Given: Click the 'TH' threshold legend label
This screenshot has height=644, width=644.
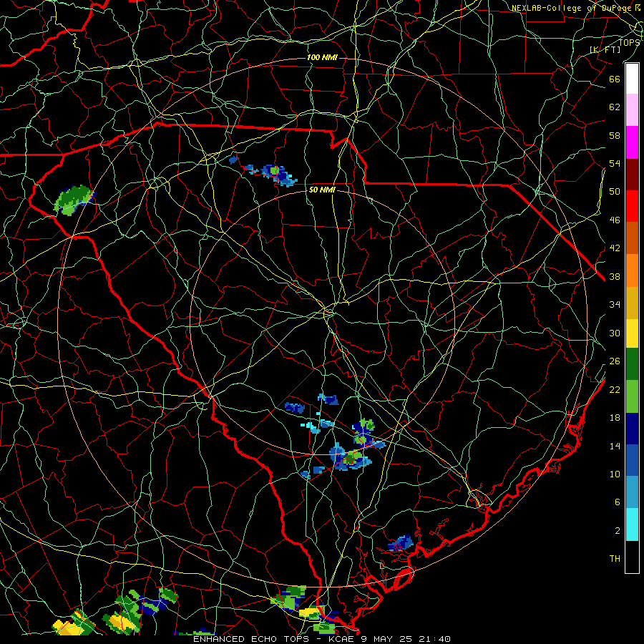Looking at the screenshot, I should [615, 559].
